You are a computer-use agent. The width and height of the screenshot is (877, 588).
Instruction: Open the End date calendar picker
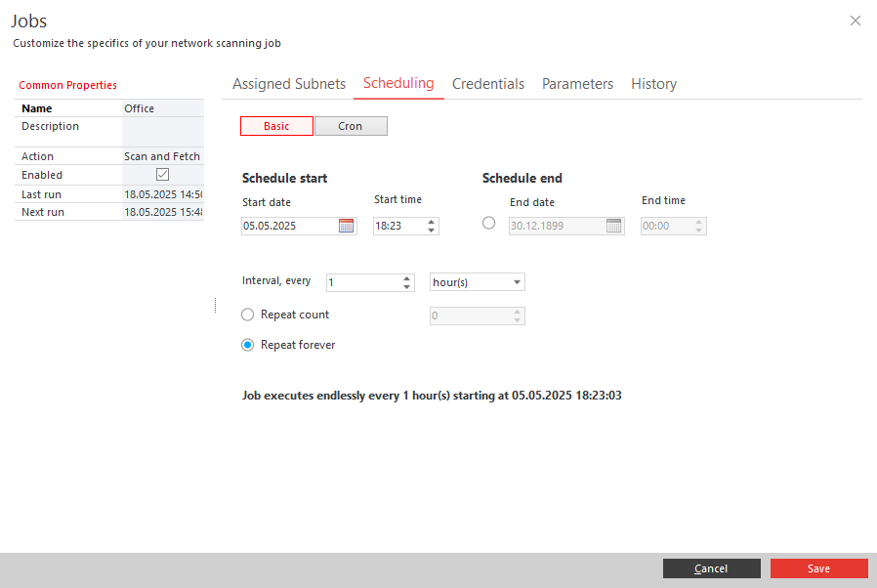pyautogui.click(x=613, y=226)
